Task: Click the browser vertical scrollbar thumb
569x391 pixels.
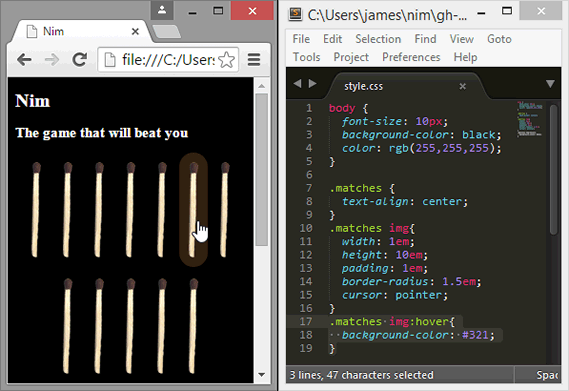Action: [x=262, y=170]
